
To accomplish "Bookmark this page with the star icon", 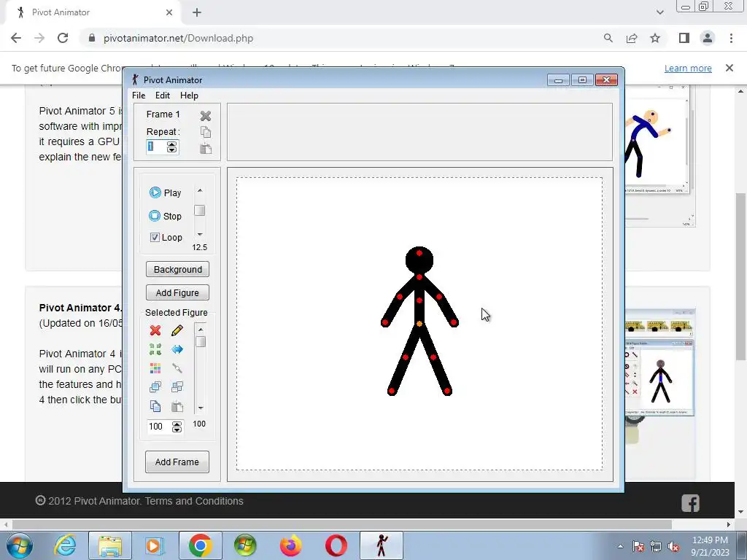I will pos(655,38).
